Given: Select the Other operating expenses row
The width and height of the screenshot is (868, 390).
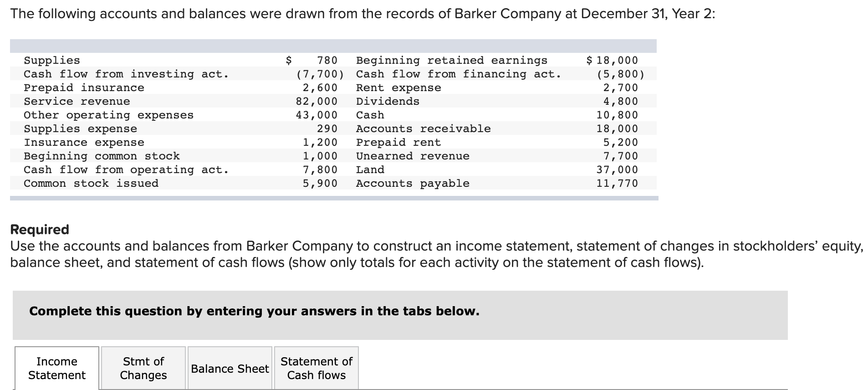Looking at the screenshot, I should [108, 115].
